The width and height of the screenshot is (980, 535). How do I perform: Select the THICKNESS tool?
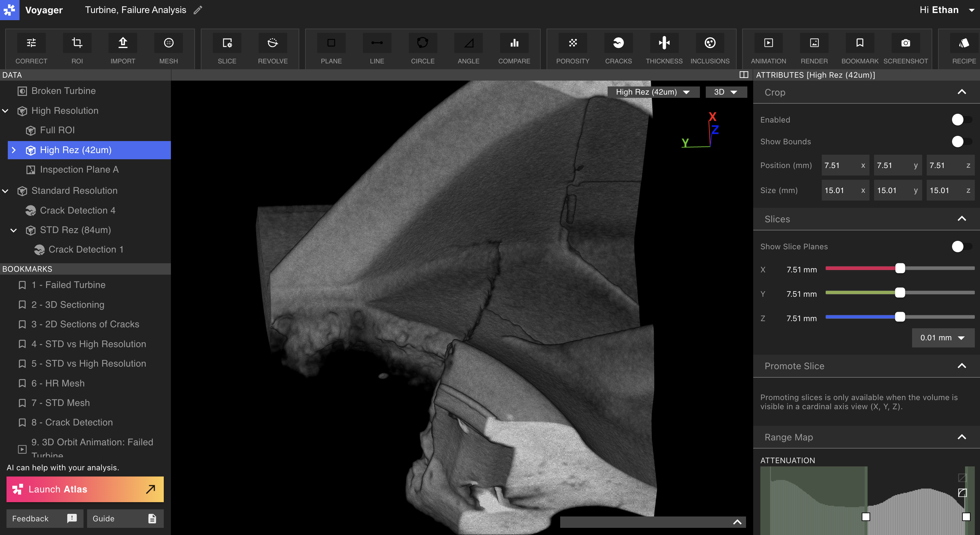coord(664,49)
